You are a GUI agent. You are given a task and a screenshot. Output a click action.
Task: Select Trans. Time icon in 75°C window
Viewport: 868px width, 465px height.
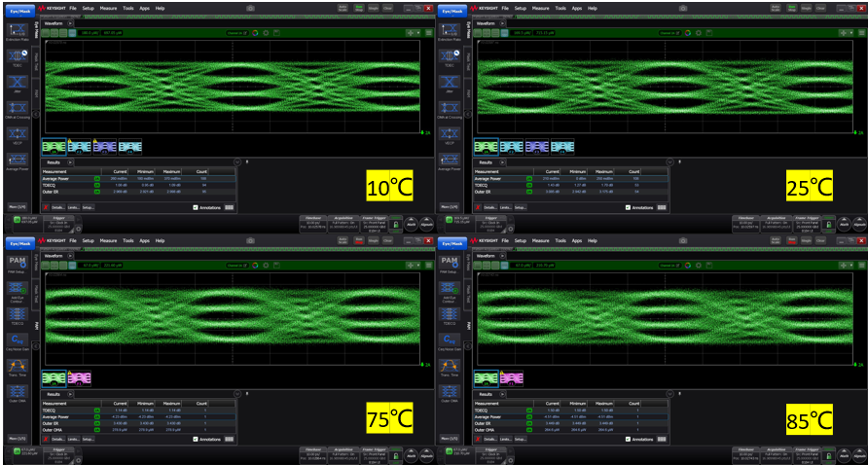[x=16, y=366]
